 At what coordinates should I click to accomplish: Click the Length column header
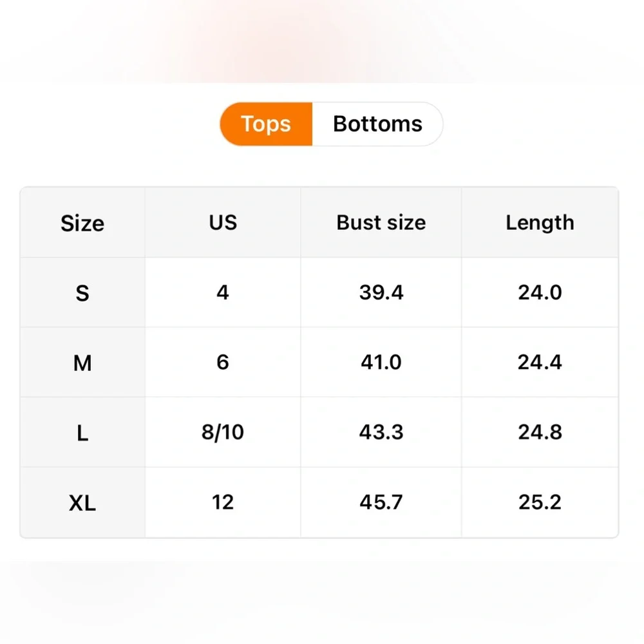click(540, 223)
